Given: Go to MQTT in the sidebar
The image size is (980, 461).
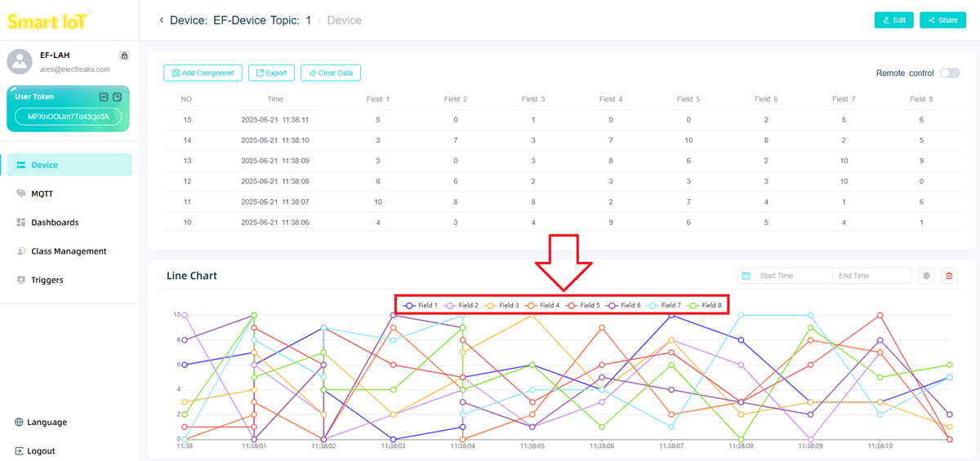Looking at the screenshot, I should coord(42,194).
